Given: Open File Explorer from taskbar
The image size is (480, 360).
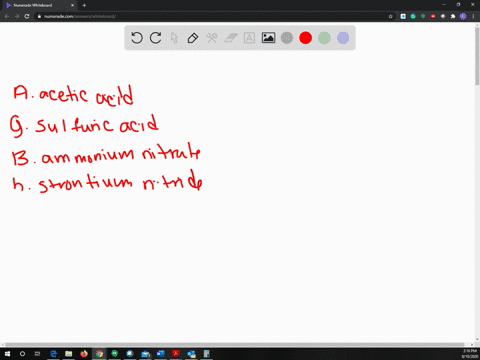Looking at the screenshot, I should pos(69,354).
